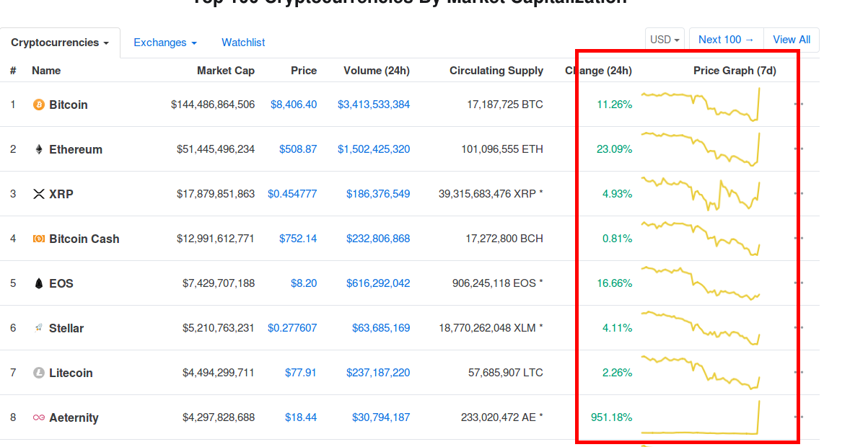Open the Ethereum coin page link
Image resolution: width=868 pixels, height=447 pixels.
pos(76,149)
